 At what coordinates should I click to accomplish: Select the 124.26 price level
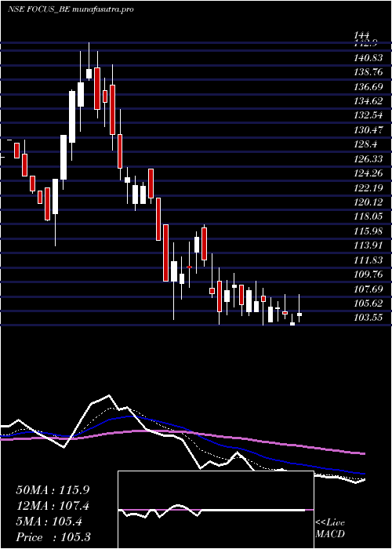coord(368,173)
